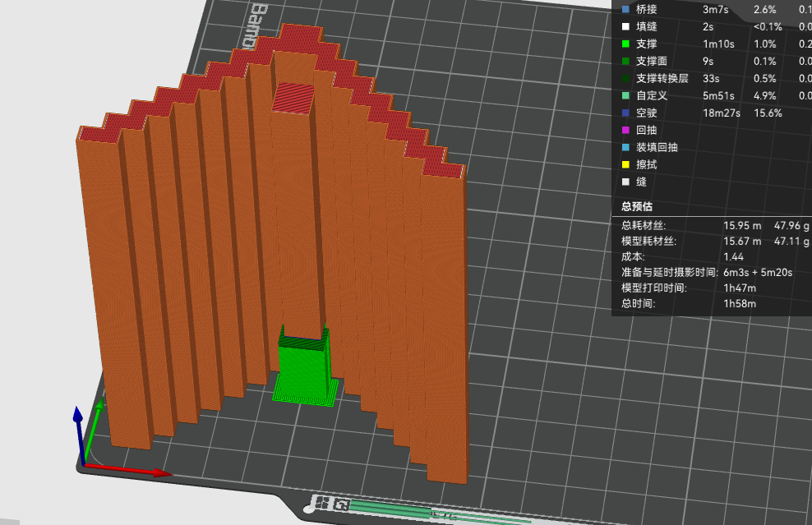Viewport: 812px width, 525px height.
Task: Click the 成本 cost label
Action: (x=632, y=256)
